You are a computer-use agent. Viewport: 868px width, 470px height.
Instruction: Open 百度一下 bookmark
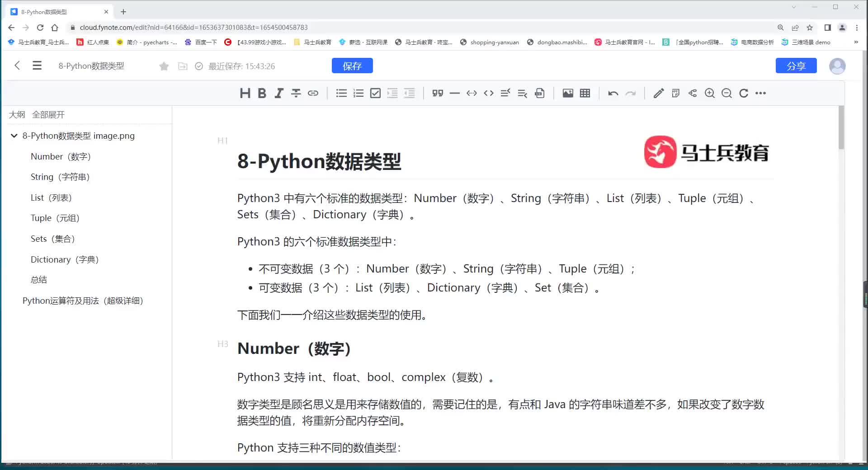coord(201,42)
